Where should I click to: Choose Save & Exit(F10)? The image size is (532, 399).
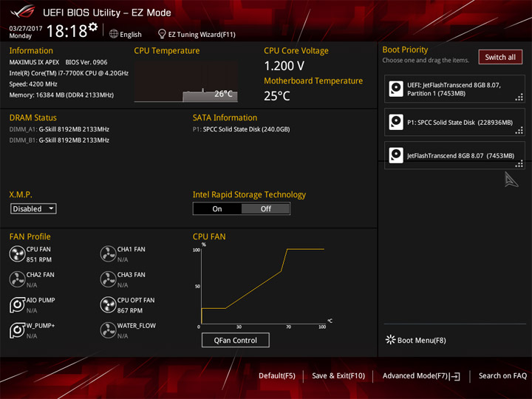click(x=338, y=376)
